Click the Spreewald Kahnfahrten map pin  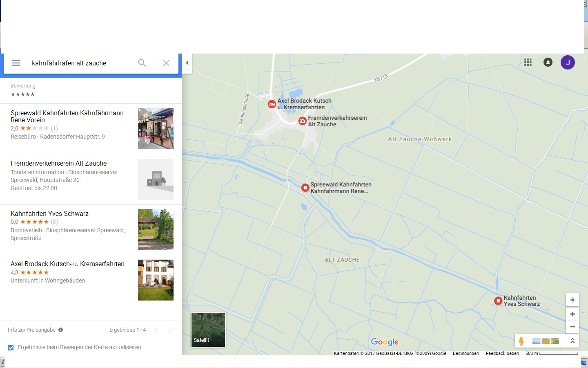[305, 188]
